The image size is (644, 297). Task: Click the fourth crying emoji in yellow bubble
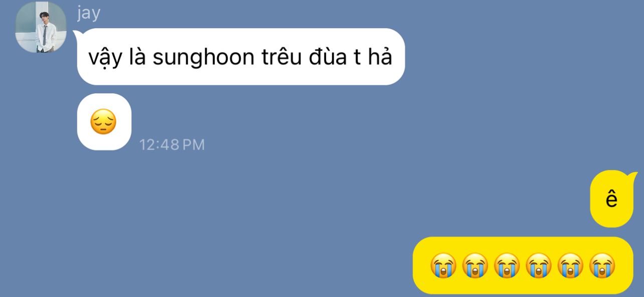tap(538, 265)
